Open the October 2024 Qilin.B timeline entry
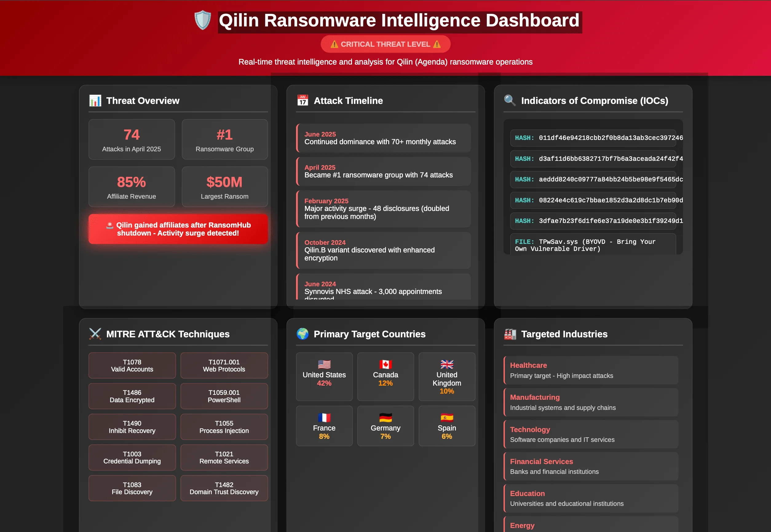 383,250
